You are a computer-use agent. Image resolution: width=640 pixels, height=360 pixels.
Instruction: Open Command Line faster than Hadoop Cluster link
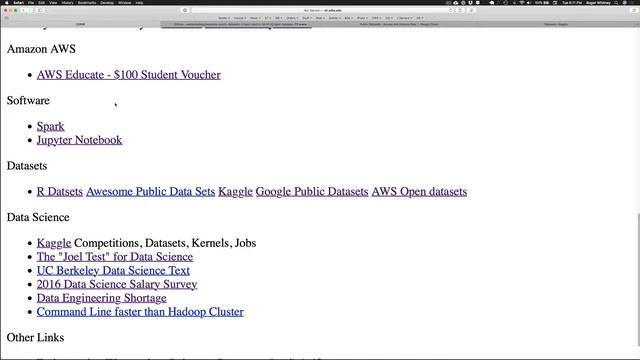click(140, 311)
